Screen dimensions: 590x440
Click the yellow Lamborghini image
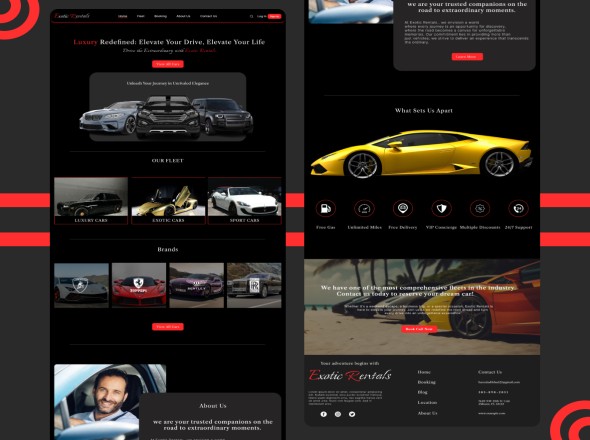pyautogui.click(x=421, y=154)
